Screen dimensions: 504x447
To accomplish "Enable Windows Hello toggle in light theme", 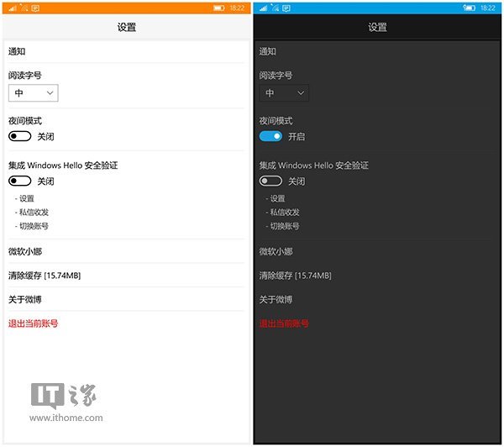I will click(x=20, y=181).
